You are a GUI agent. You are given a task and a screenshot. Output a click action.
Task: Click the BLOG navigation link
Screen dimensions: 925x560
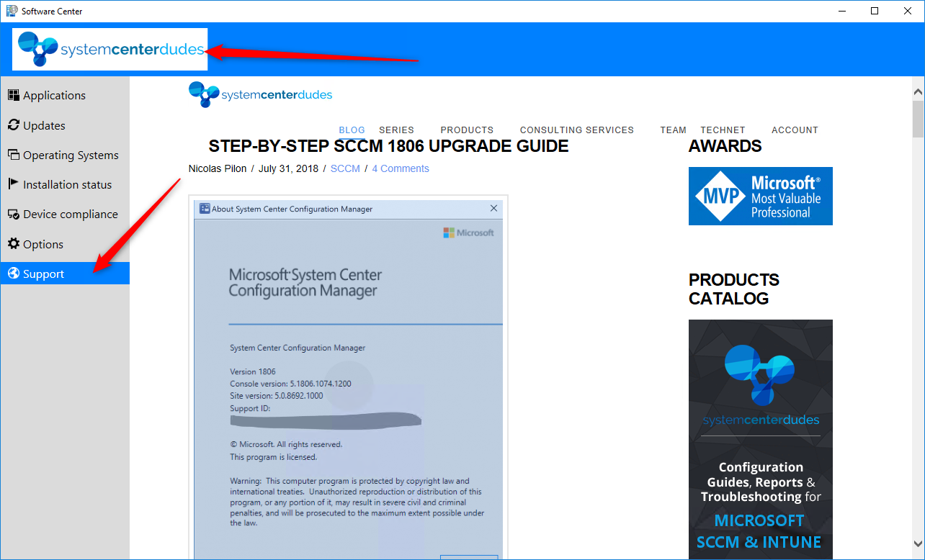tap(352, 130)
